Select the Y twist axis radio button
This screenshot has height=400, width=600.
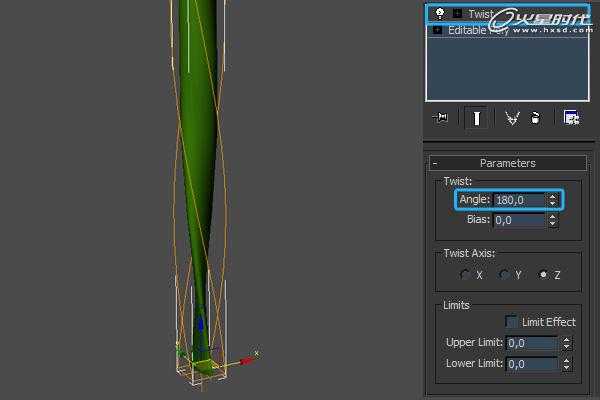click(x=504, y=274)
